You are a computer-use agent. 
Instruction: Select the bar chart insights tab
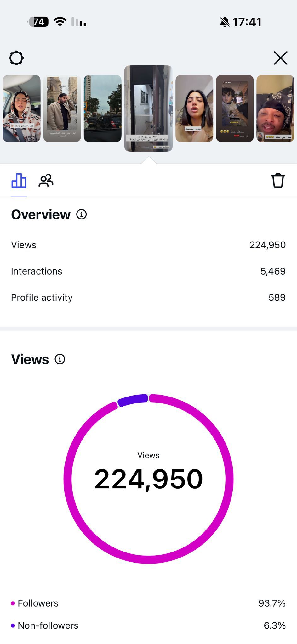click(19, 180)
